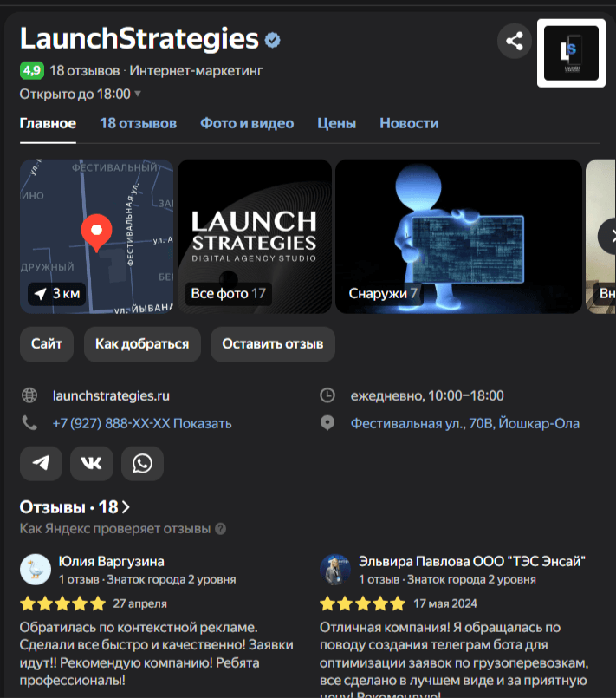Open the Фестивальная ул. address link
Image resolution: width=616 pixels, height=698 pixels.
point(464,424)
